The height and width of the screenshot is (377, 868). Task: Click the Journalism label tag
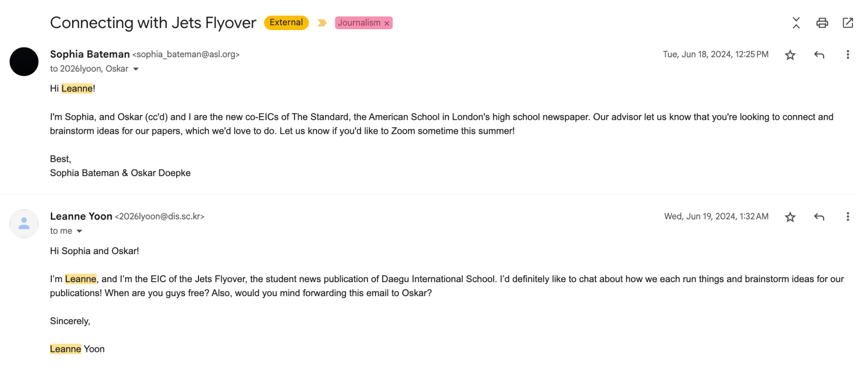pos(359,23)
